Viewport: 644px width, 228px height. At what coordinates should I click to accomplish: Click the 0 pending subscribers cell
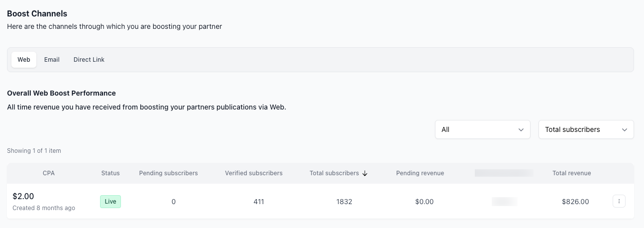coord(173,202)
